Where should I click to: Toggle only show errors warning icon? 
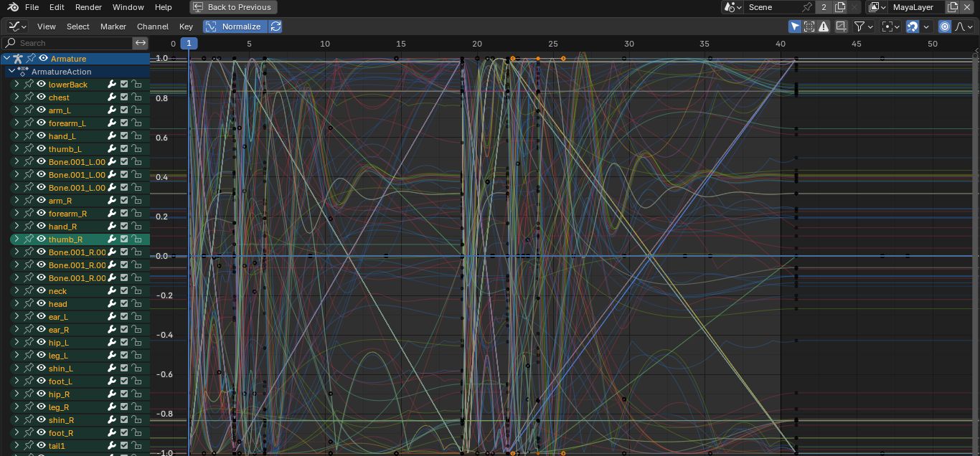(x=824, y=27)
